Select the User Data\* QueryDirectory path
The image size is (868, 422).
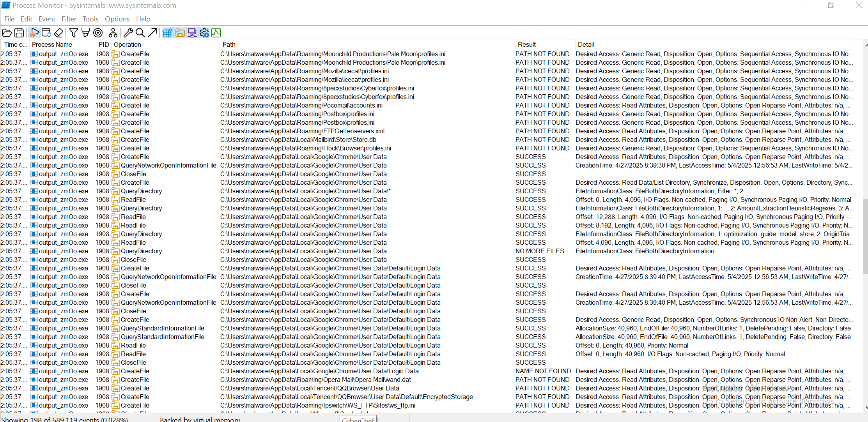(x=305, y=191)
